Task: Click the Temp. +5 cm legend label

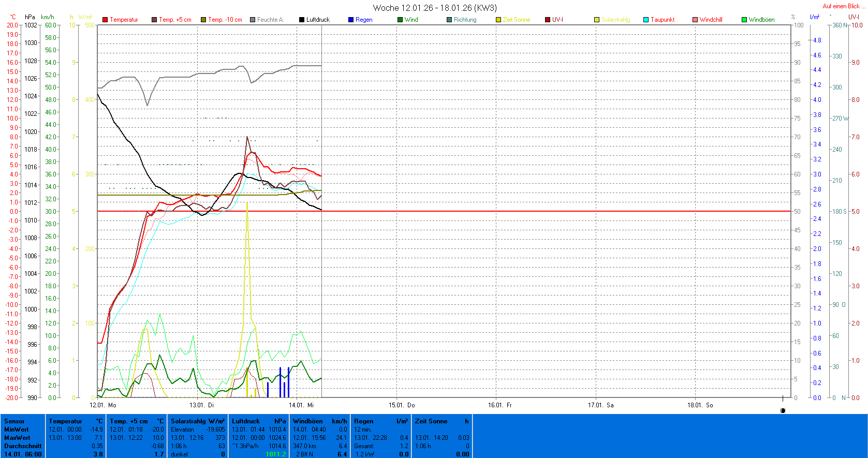Action: pyautogui.click(x=175, y=20)
